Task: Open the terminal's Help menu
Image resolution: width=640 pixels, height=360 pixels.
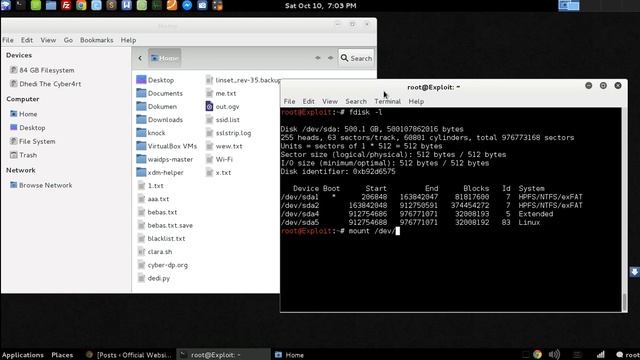Action: tap(416, 101)
